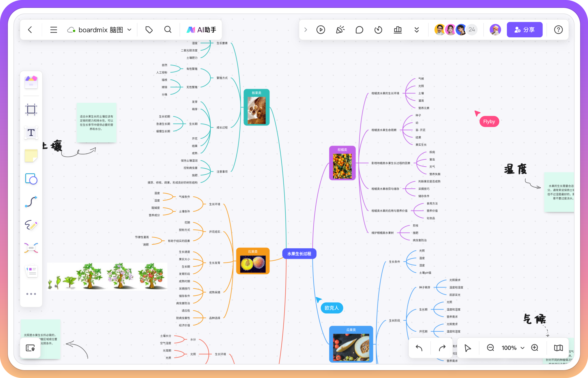The image size is (588, 378).
Task: Click the 柑橘类水果生命周期 node
Action: (384, 130)
